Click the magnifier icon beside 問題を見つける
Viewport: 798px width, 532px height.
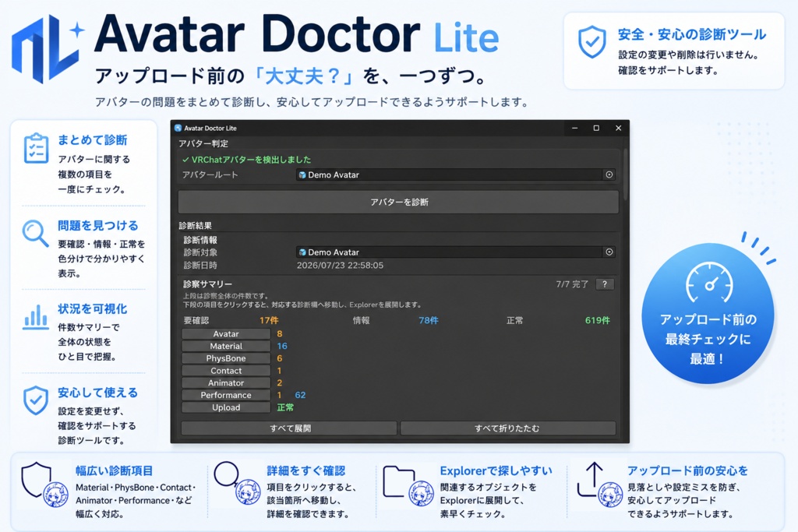(35, 233)
